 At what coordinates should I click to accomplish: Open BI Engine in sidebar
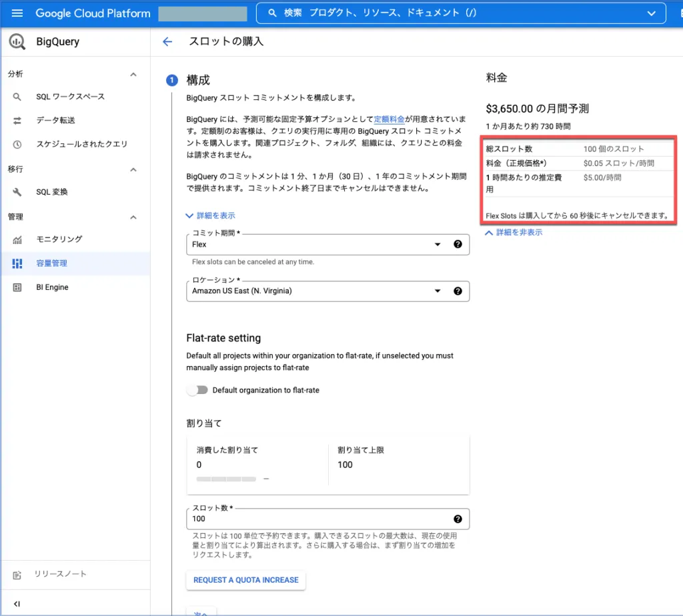(52, 287)
